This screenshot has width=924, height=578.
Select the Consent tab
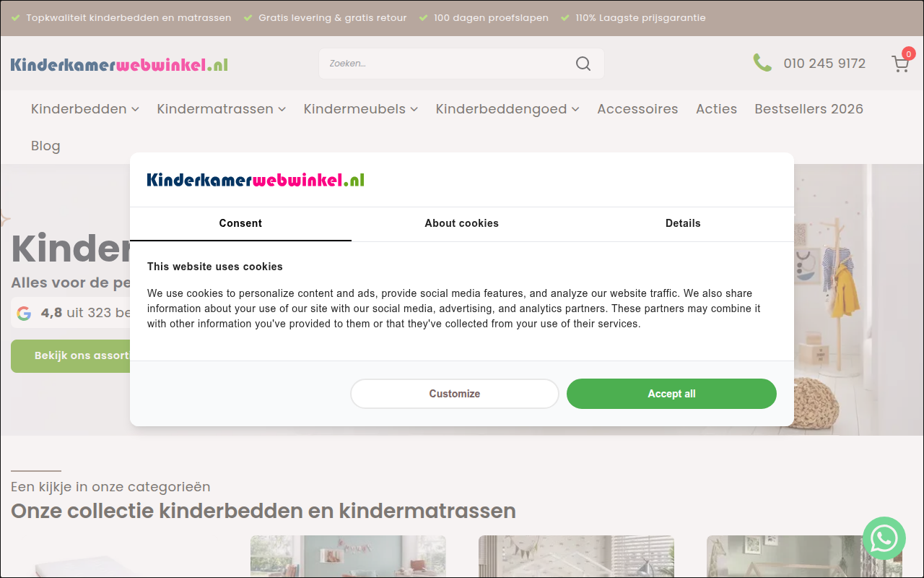(240, 224)
